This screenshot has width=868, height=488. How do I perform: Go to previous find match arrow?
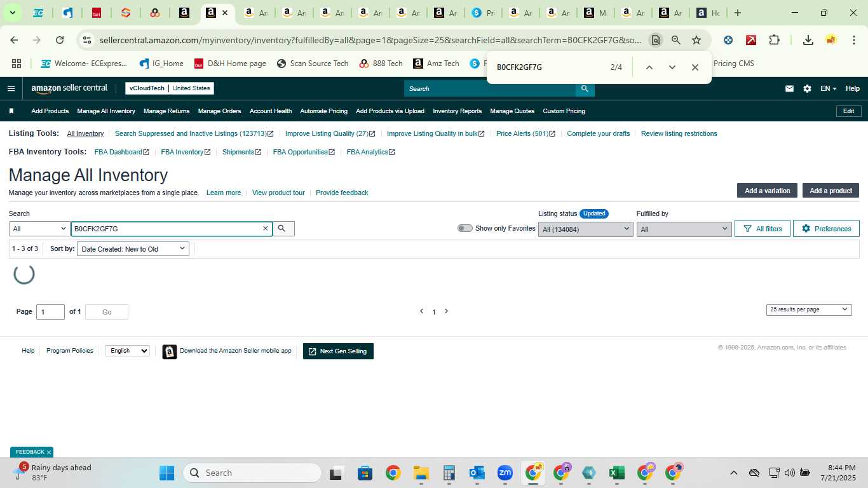pos(649,67)
